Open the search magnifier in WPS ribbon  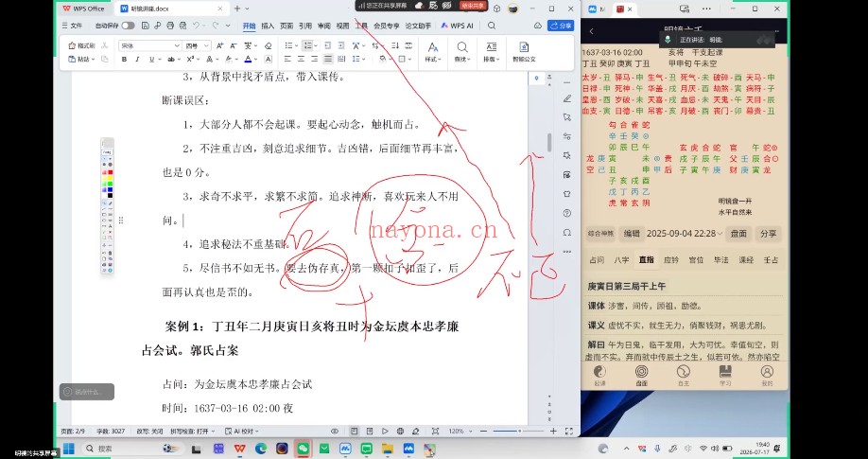coord(492,26)
